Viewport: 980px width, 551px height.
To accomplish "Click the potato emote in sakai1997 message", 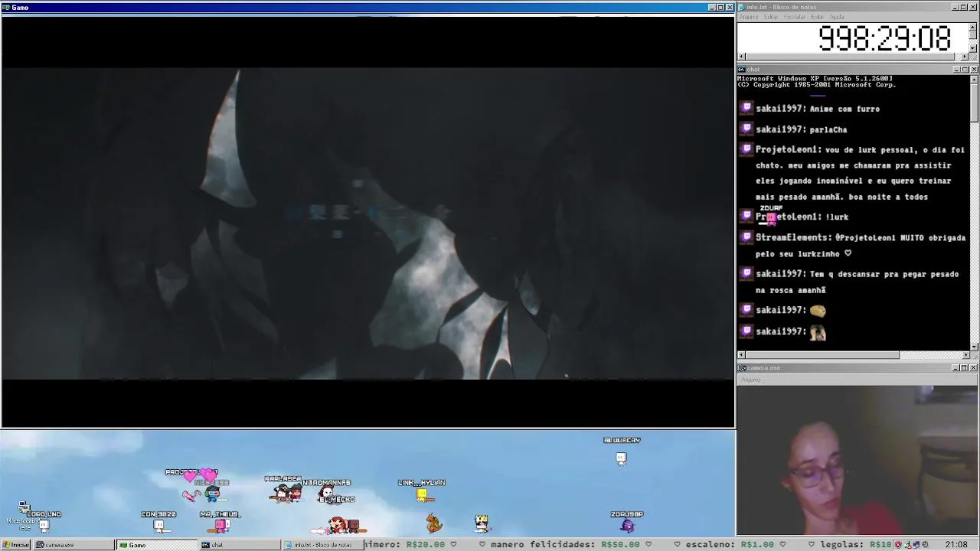I will point(818,311).
